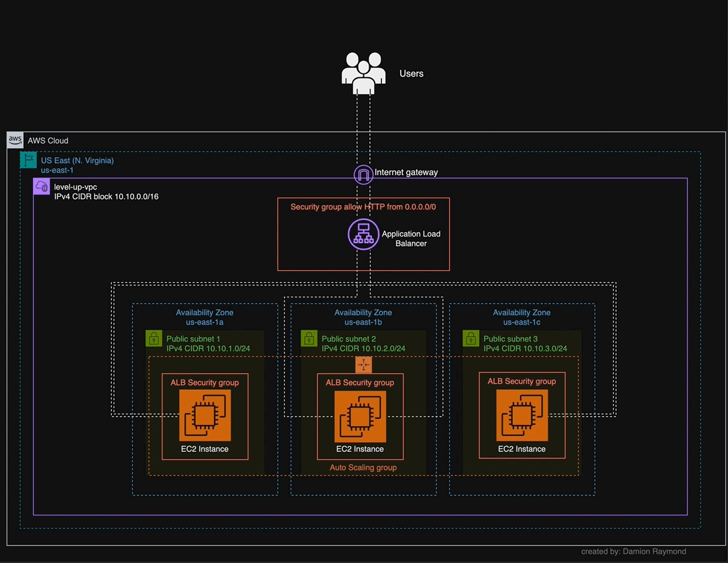Click the security group allow HTTP text

[x=363, y=206]
